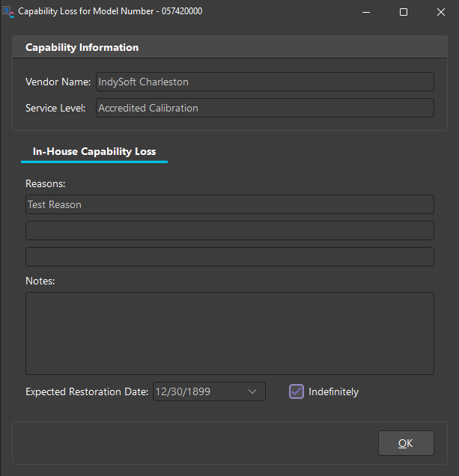Switch to In-House Capability Loss tab
The height and width of the screenshot is (476, 459).
94,151
